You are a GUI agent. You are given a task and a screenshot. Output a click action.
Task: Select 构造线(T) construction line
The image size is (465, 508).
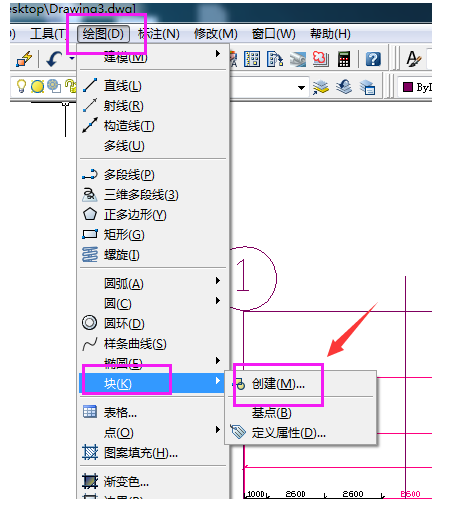tap(153, 126)
